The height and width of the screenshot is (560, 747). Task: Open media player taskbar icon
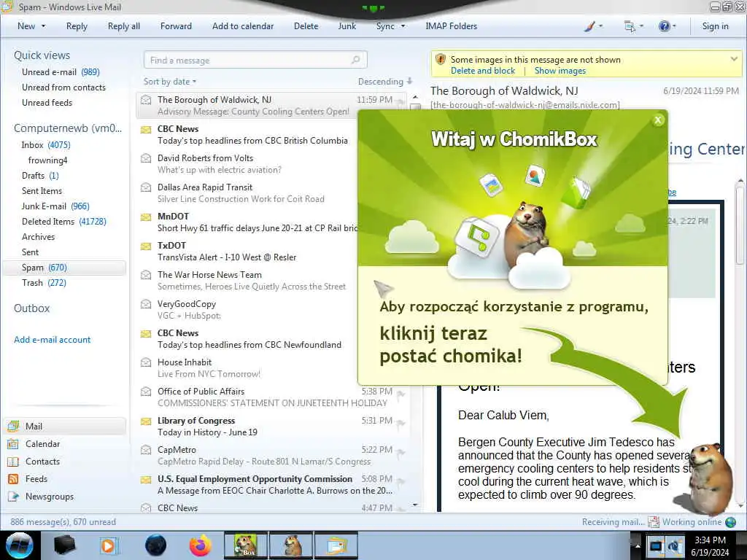(x=109, y=545)
